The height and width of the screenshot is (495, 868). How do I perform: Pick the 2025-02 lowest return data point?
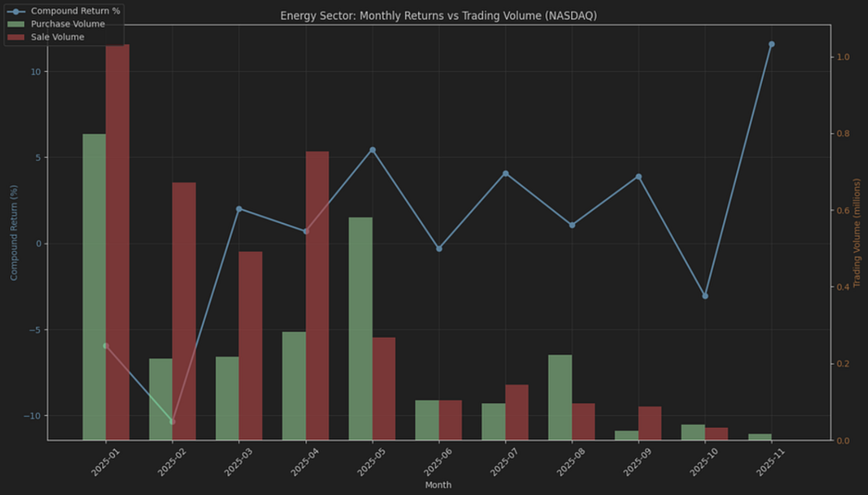[x=172, y=422]
